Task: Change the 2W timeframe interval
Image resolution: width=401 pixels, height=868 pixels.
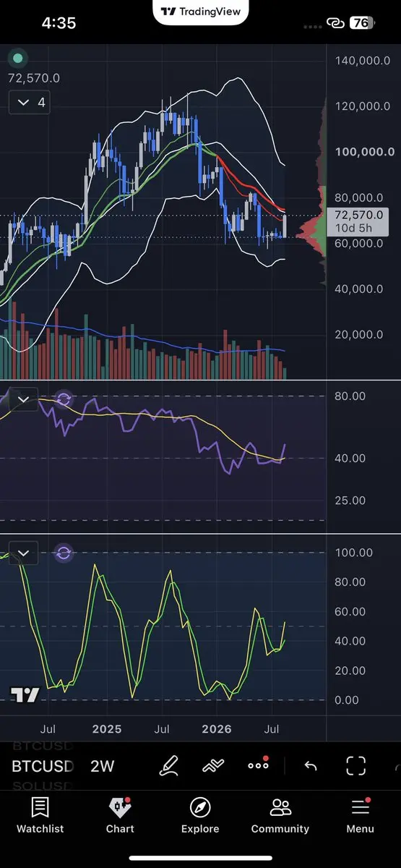Action: tap(103, 766)
